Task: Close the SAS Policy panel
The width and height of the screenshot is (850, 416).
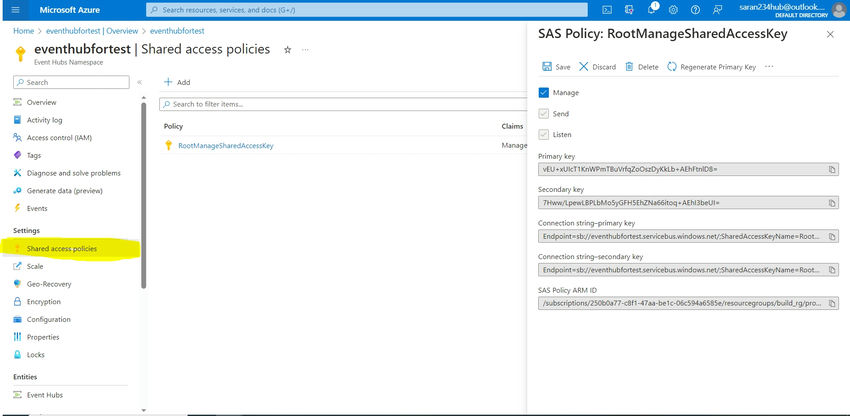Action: 830,34
